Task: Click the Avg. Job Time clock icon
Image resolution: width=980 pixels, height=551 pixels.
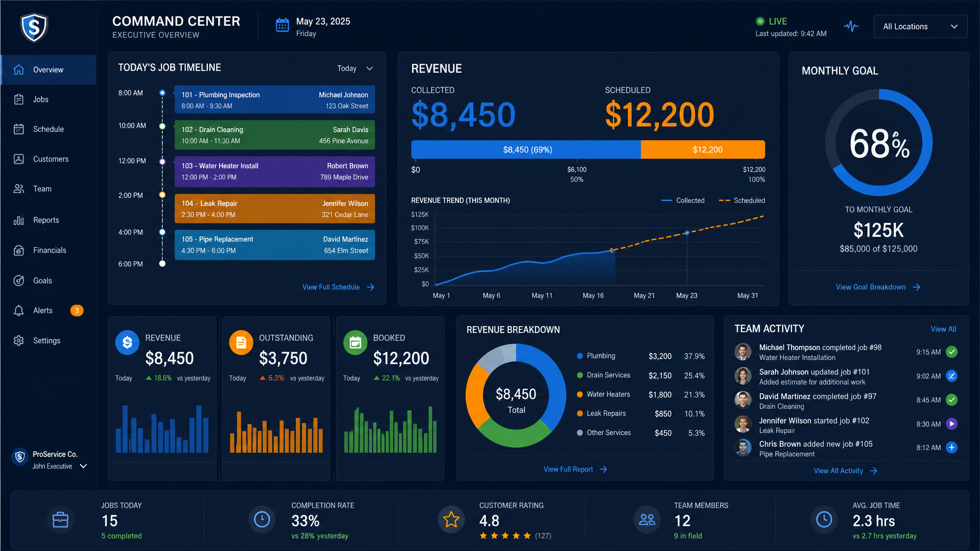Action: [824, 520]
